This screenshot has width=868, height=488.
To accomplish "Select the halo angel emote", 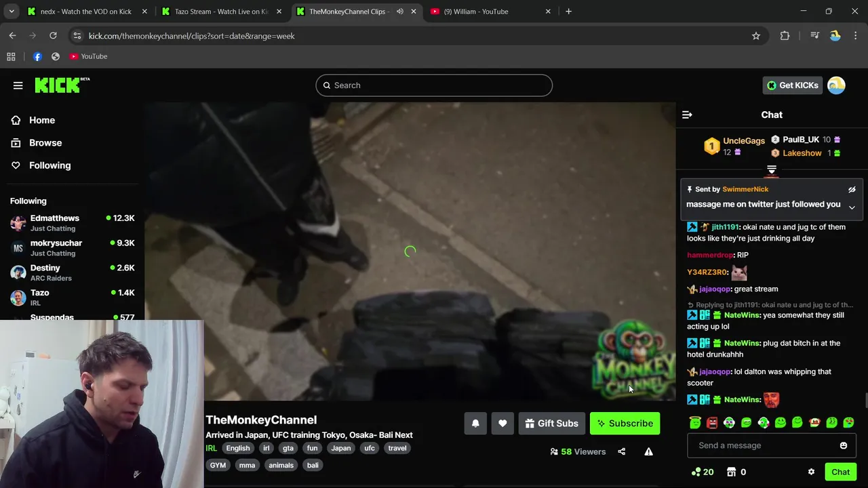I will [695, 422].
